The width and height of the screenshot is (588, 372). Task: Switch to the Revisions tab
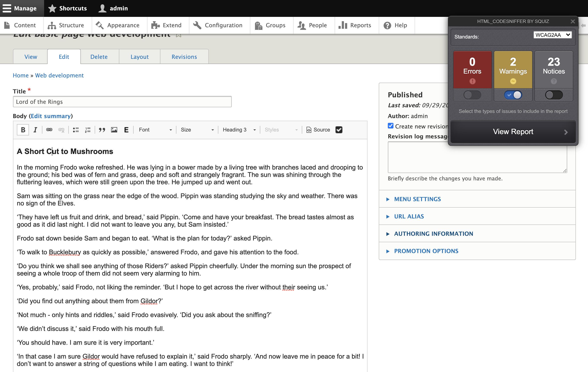pyautogui.click(x=184, y=57)
